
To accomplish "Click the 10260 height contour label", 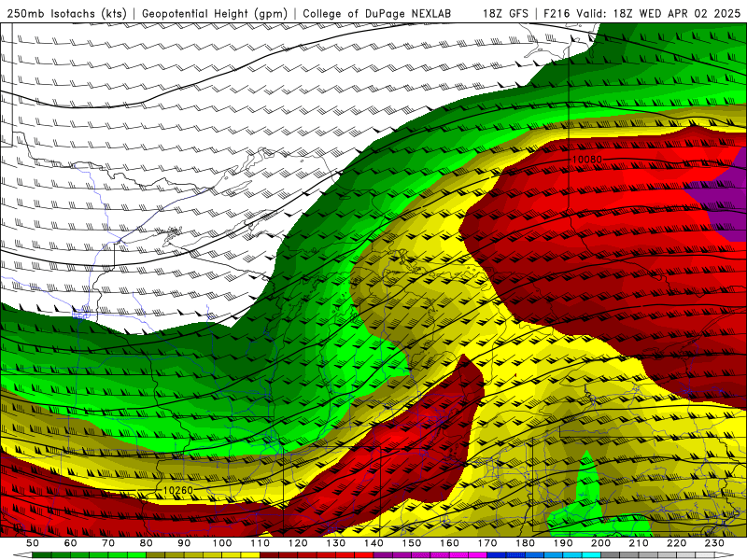I will (177, 491).
